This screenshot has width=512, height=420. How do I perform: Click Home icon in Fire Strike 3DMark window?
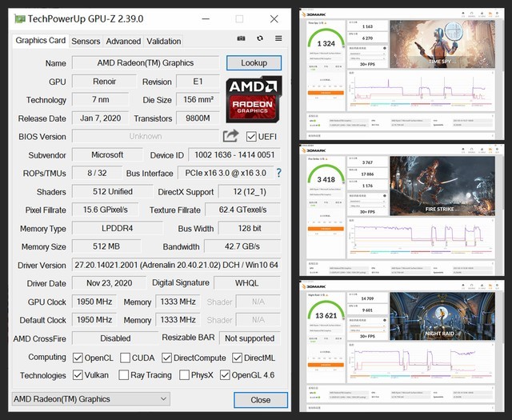[x=463, y=150]
